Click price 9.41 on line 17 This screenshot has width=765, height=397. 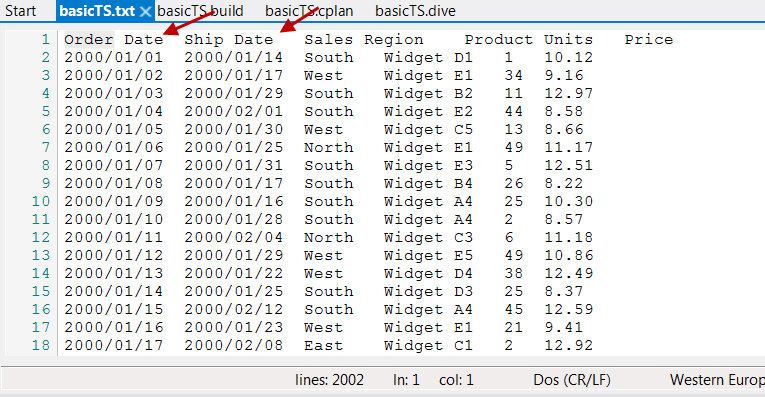tap(564, 327)
